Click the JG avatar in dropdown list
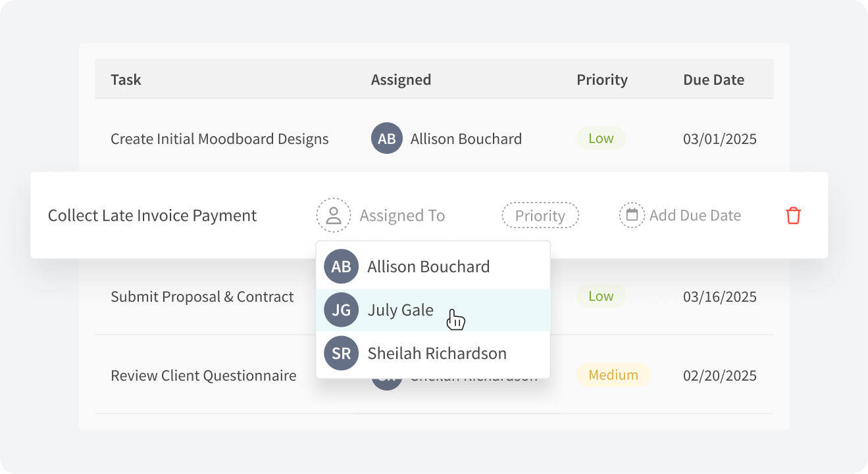Image resolution: width=868 pixels, height=474 pixels. 341,310
